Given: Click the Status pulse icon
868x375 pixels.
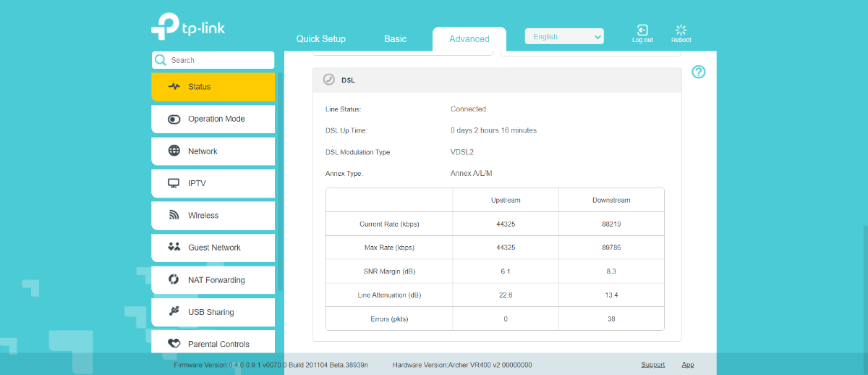Looking at the screenshot, I should tap(174, 87).
